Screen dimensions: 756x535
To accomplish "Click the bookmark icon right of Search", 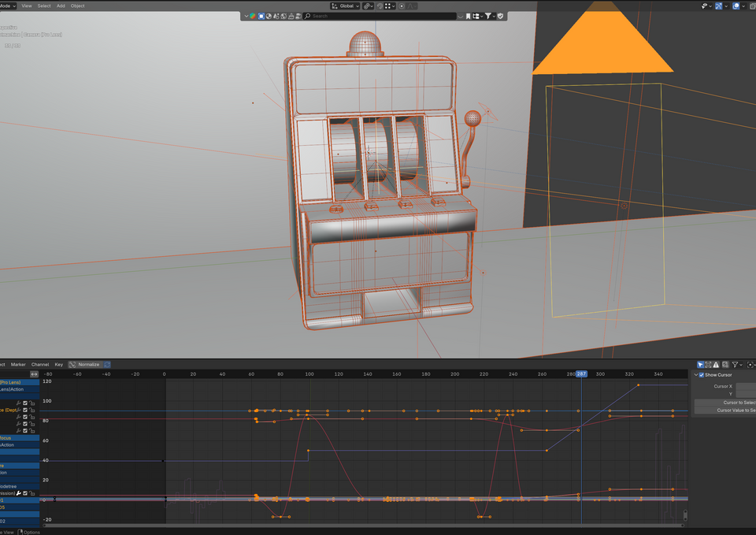I will [x=468, y=16].
